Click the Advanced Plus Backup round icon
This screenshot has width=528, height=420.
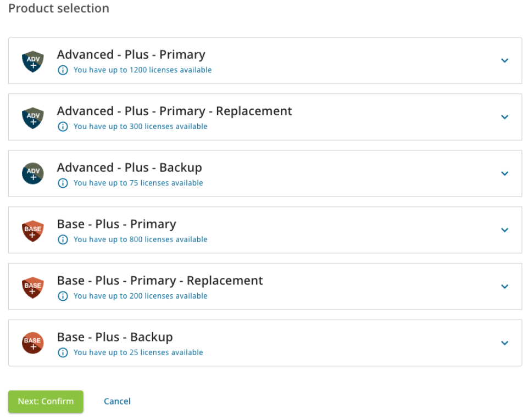[32, 173]
